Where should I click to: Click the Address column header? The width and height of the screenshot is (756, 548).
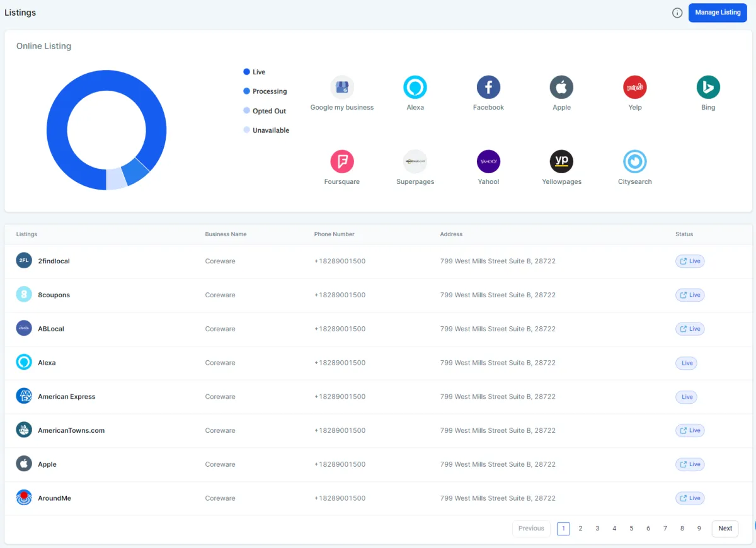click(x=451, y=234)
